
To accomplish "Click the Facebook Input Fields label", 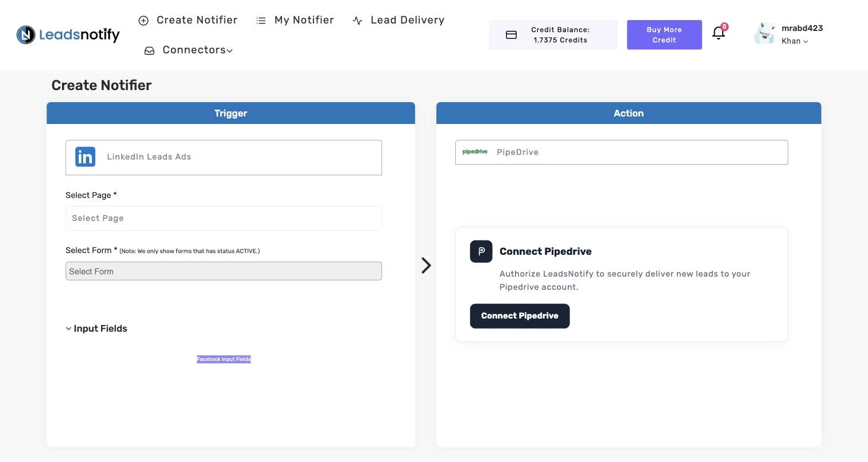I will (224, 359).
